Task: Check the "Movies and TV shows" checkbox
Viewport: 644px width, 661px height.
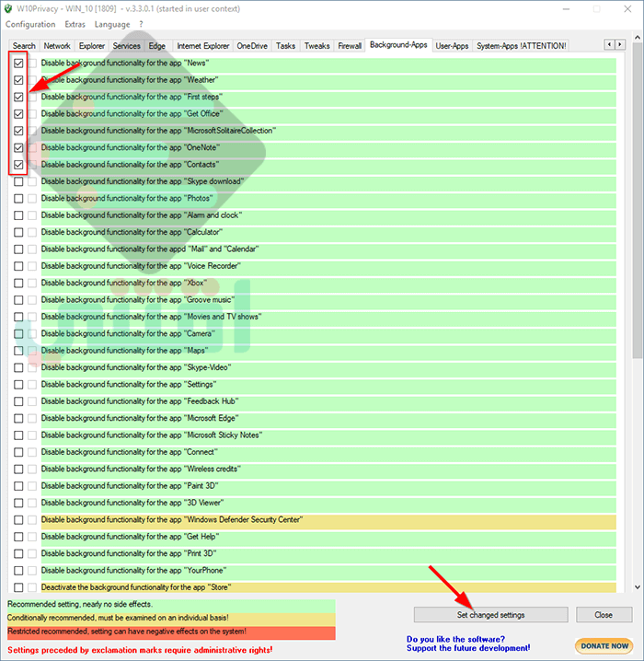Action: 18,317
